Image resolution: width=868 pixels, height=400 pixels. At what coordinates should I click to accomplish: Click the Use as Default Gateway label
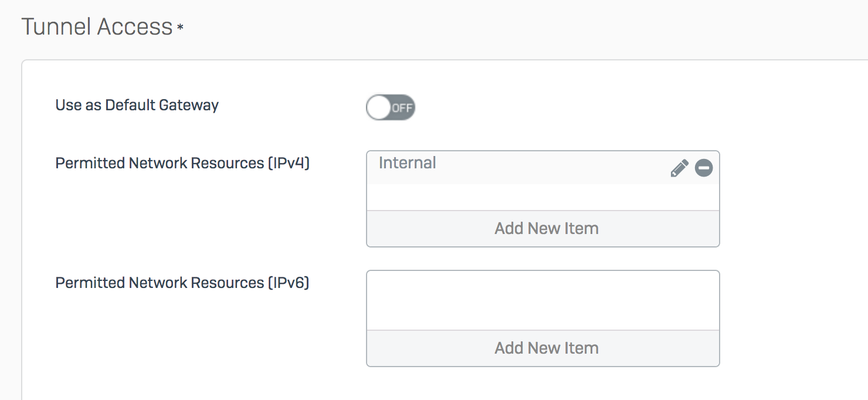(x=137, y=106)
